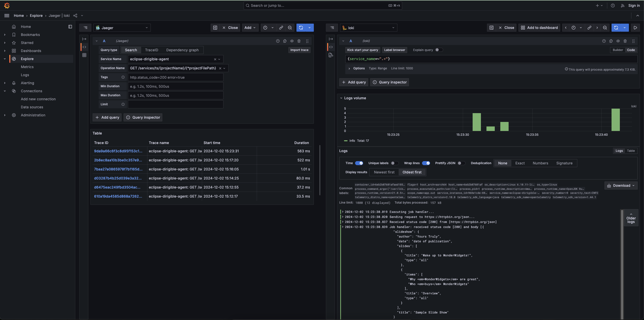Share the Explore view via share icon
The width and height of the screenshot is (644, 320).
click(75, 16)
